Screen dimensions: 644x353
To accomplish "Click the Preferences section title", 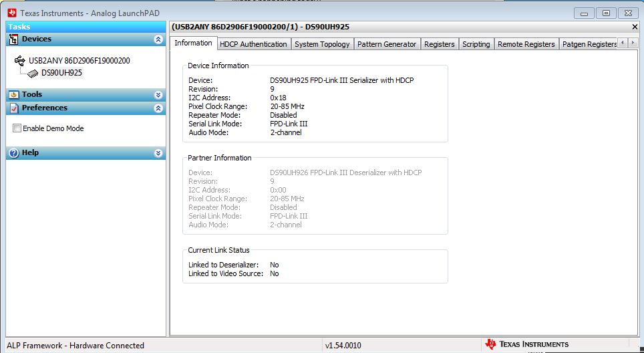I will coord(45,108).
